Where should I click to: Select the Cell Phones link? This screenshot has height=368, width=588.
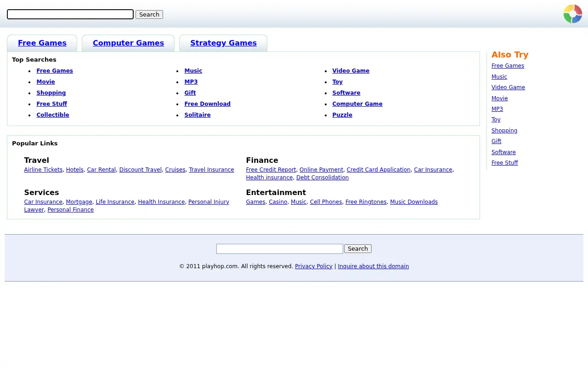tap(326, 202)
